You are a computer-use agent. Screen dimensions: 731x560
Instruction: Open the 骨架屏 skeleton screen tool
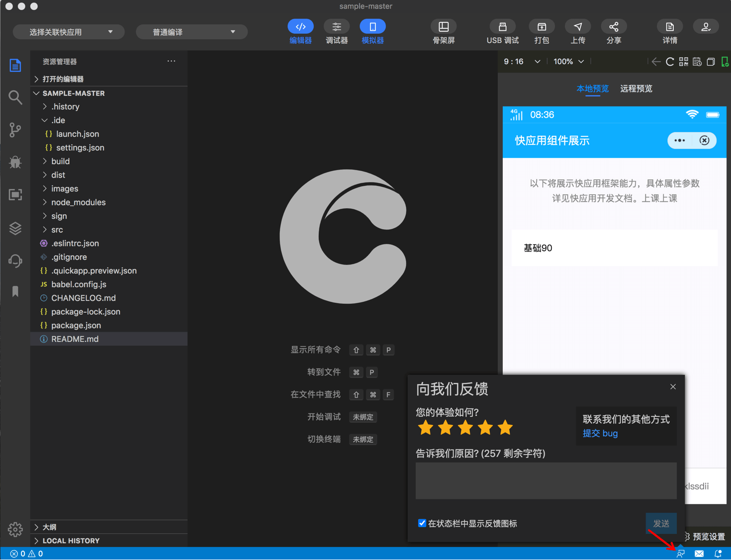tap(443, 31)
